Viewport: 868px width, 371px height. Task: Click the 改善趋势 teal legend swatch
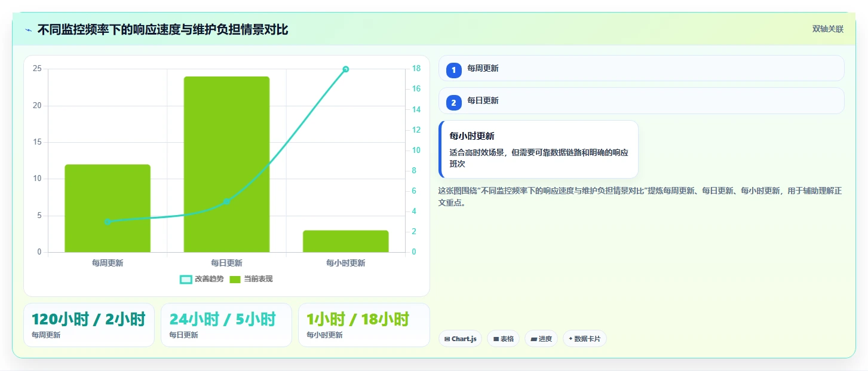coord(186,279)
